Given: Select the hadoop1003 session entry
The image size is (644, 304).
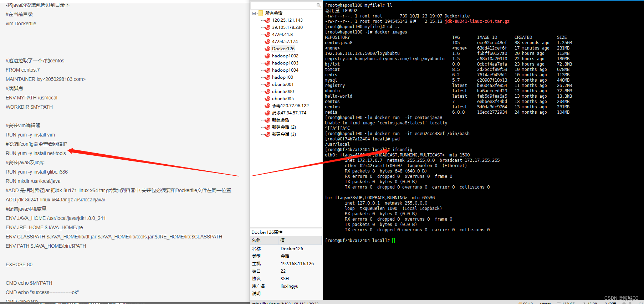Looking at the screenshot, I should 285,63.
